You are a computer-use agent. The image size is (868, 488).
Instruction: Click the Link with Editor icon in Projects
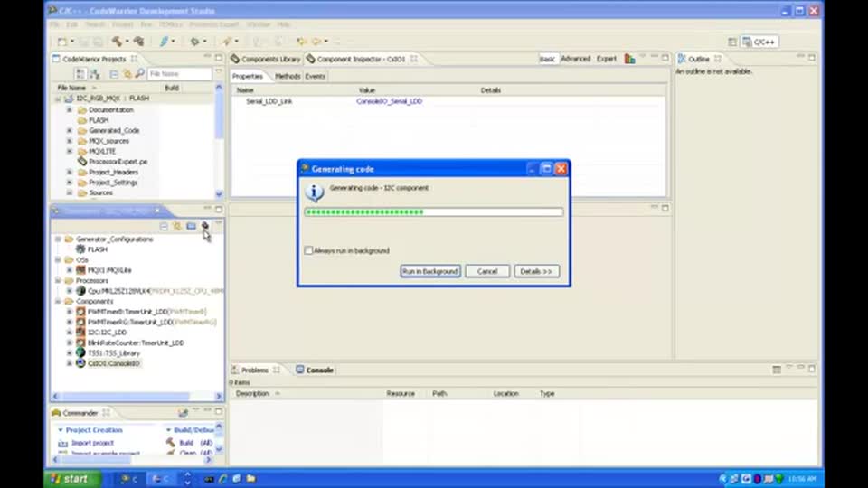coord(127,73)
